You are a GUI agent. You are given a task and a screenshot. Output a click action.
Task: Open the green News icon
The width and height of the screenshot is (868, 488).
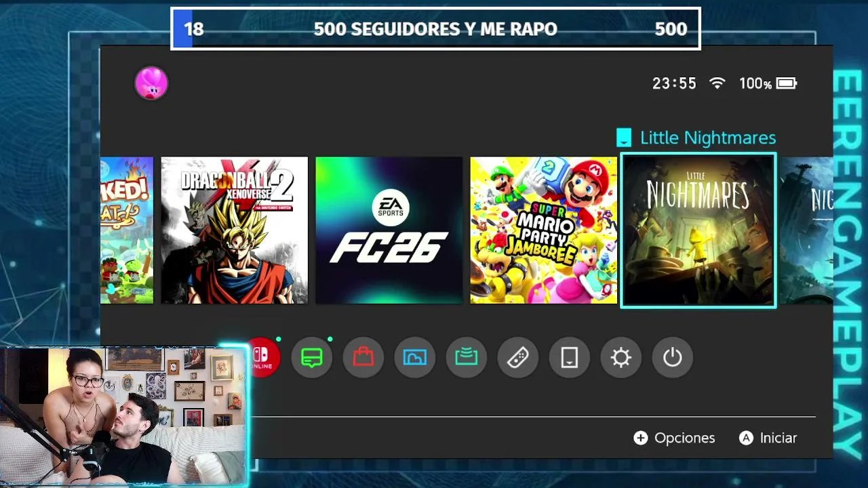(312, 357)
